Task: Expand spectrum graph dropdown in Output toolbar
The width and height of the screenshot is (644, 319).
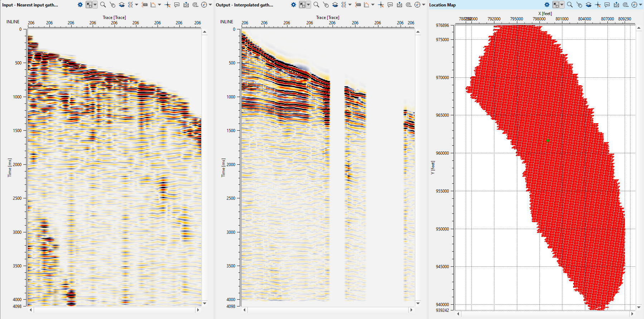Action: point(373,5)
